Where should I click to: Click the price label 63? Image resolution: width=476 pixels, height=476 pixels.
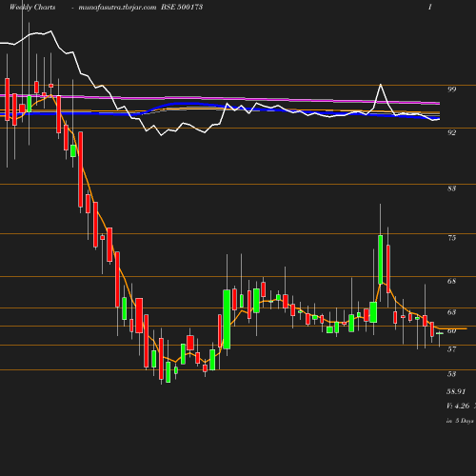point(452,312)
